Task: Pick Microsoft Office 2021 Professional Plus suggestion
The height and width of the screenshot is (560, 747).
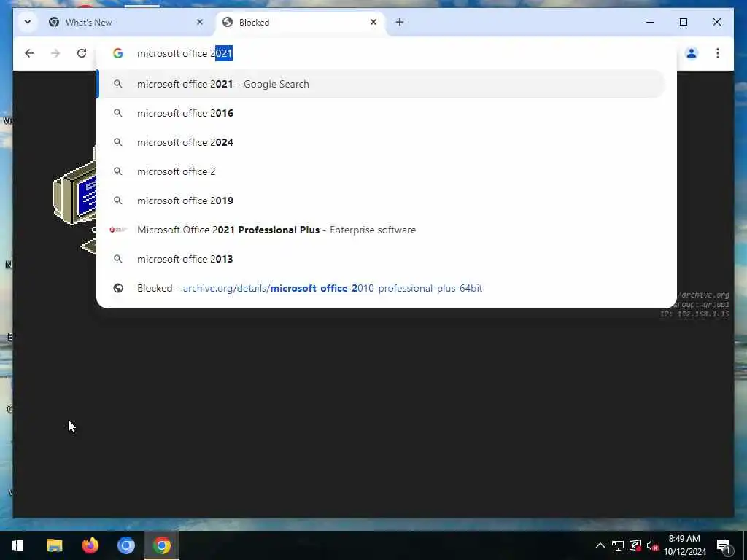Action: [381, 230]
